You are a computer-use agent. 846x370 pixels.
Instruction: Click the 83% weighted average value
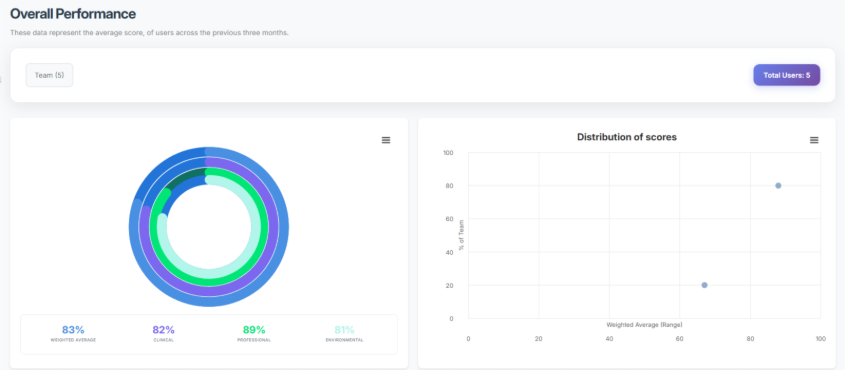(x=73, y=330)
